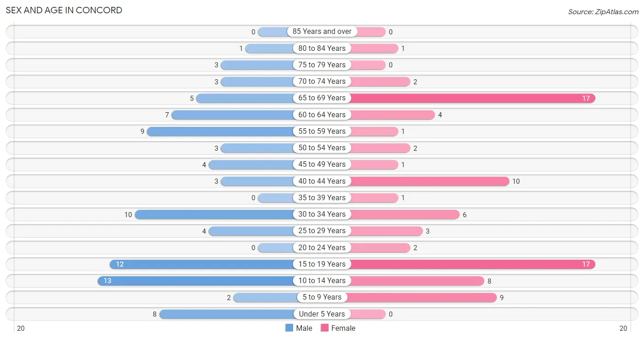Click the 20 to 24 Years label

point(322,247)
